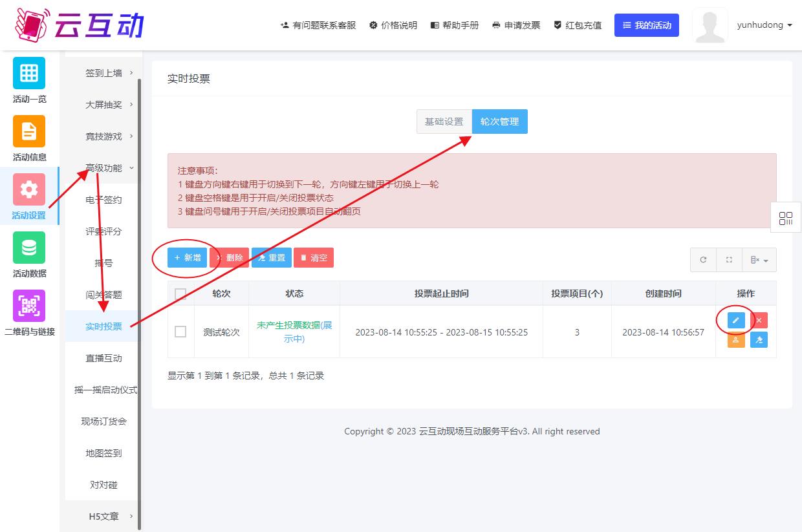The image size is (802, 532).
Task: Click the blue pencil edit icon in 操作 column
Action: click(736, 320)
